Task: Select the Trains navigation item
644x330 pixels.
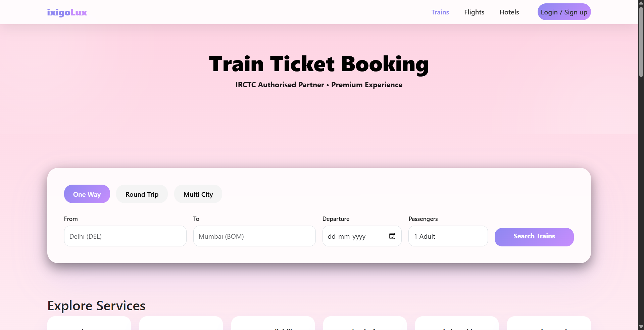Action: 440,12
